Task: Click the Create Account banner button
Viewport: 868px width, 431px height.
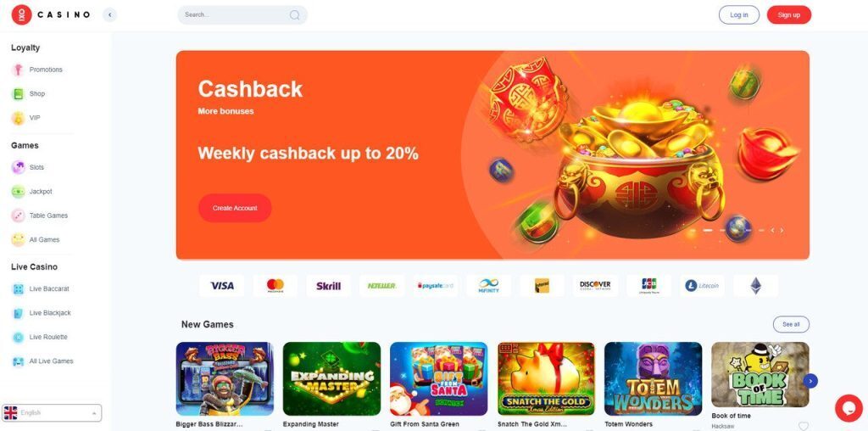Action: click(235, 209)
